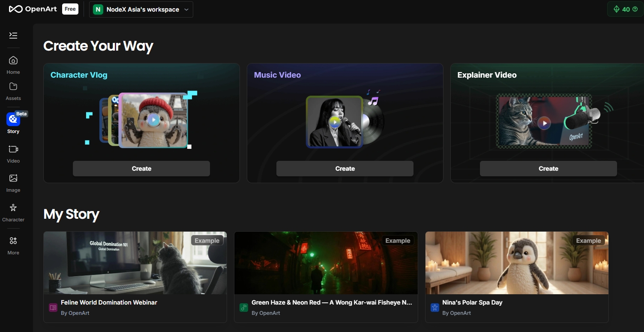
Task: Click the Example badge on Green Haze card
Action: (398, 241)
